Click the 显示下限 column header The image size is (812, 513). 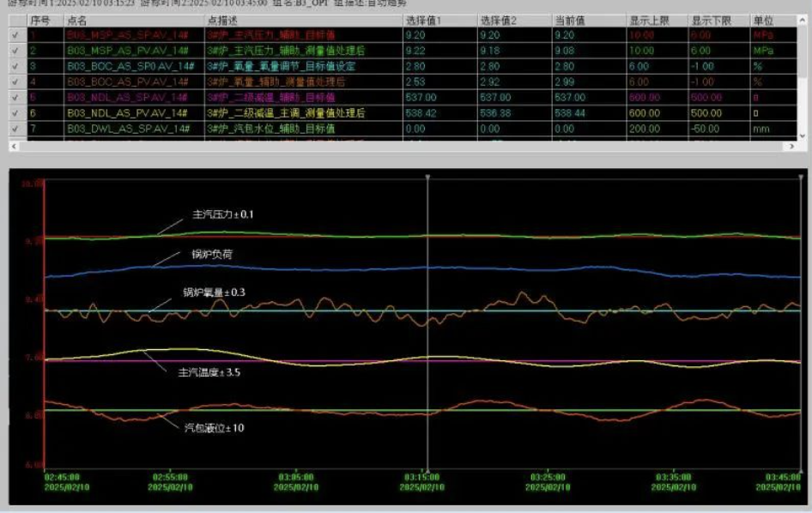[719, 21]
